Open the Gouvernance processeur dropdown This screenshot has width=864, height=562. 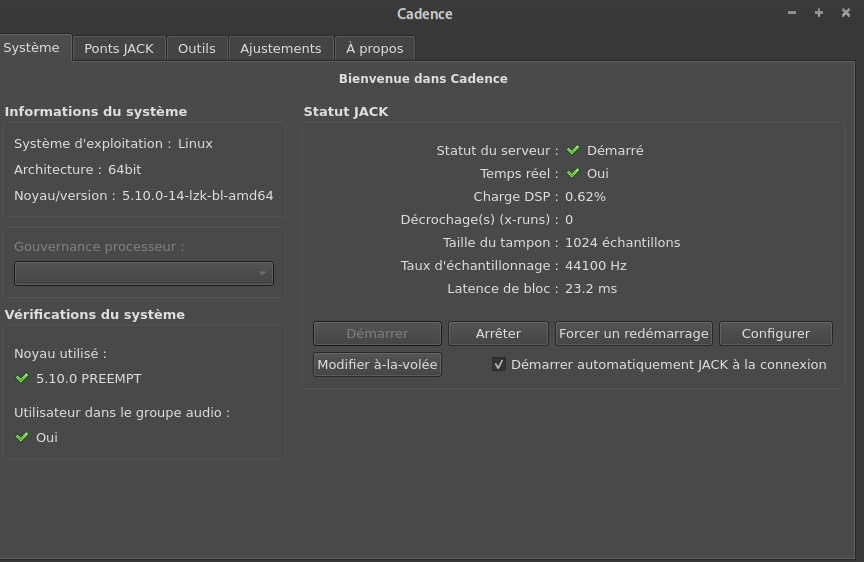click(144, 274)
